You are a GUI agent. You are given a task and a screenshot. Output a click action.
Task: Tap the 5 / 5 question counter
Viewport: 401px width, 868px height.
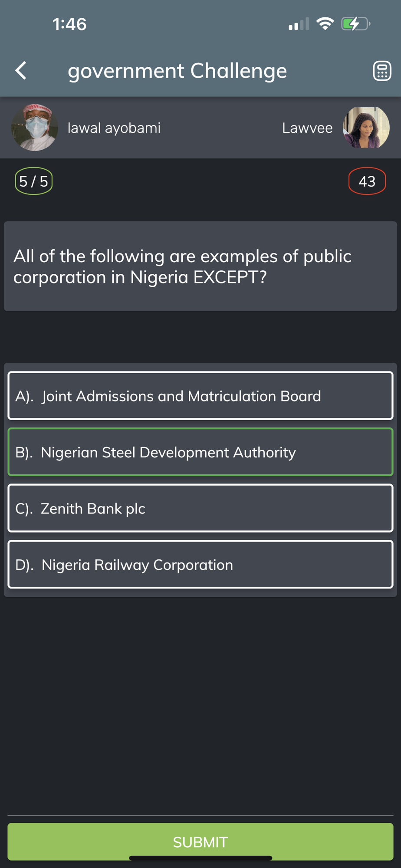(34, 181)
